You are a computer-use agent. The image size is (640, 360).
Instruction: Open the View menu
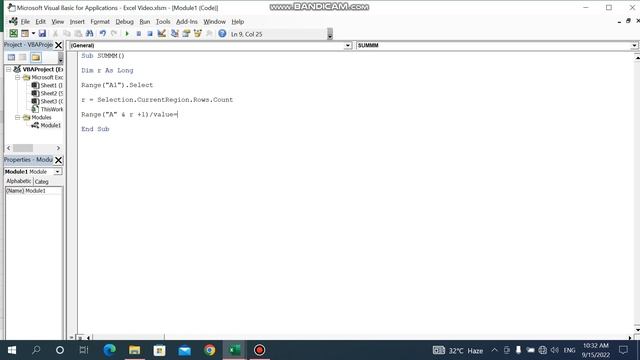pyautogui.click(x=58, y=22)
